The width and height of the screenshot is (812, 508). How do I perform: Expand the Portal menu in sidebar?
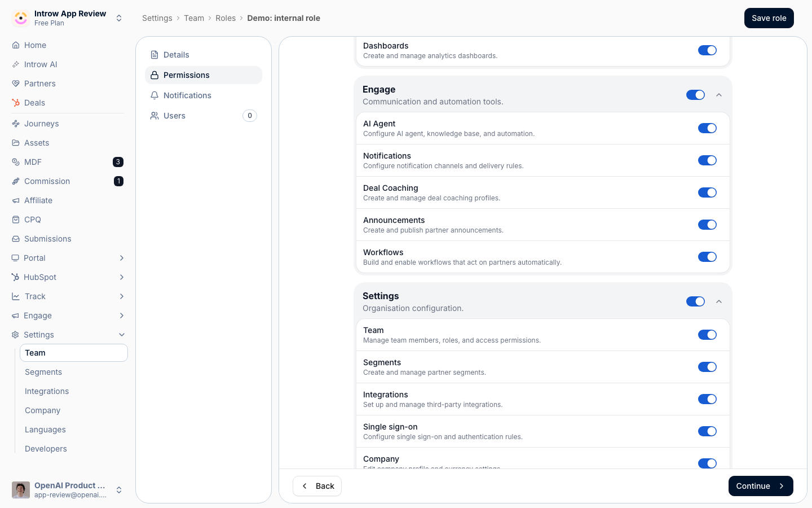point(122,258)
